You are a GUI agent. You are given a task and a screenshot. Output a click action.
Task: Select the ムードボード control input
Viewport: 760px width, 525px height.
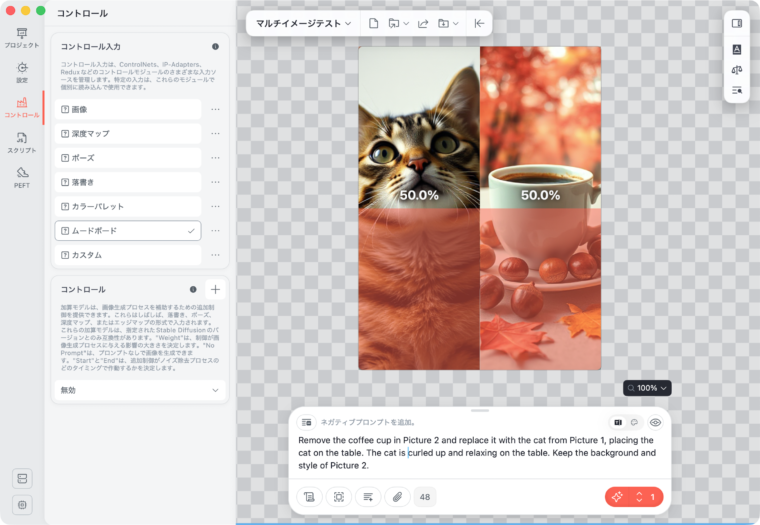click(x=127, y=231)
